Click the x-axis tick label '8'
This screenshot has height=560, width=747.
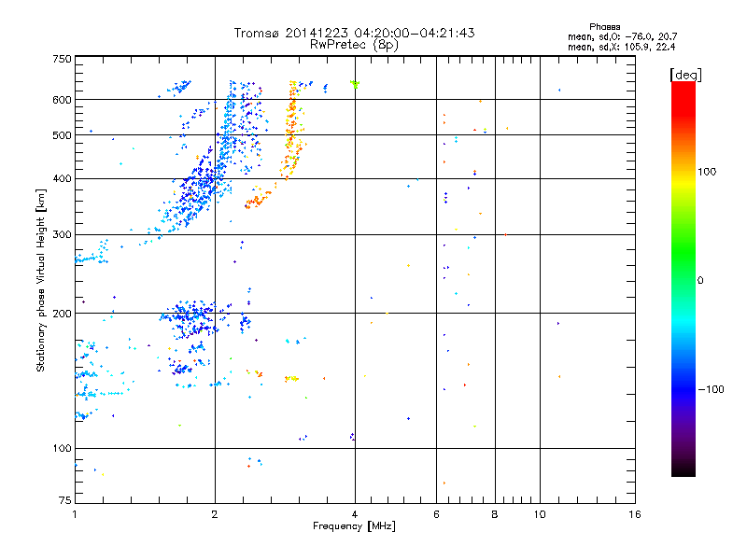coord(495,514)
